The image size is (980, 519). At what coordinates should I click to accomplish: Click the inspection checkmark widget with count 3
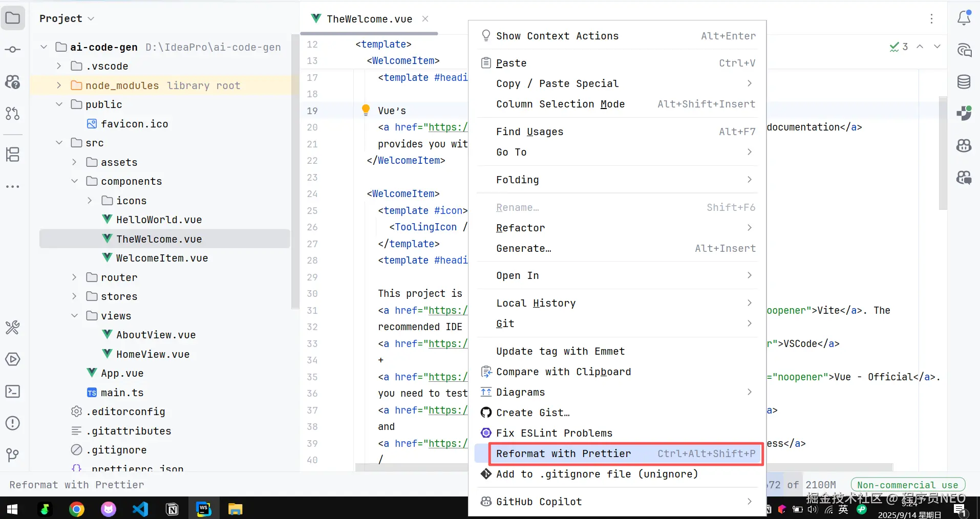coord(899,47)
